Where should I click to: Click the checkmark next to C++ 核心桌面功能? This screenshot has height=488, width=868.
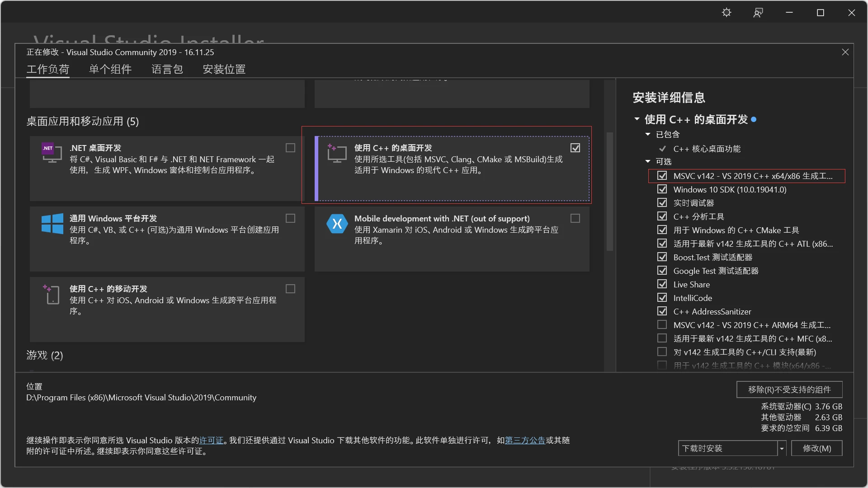pyautogui.click(x=662, y=149)
